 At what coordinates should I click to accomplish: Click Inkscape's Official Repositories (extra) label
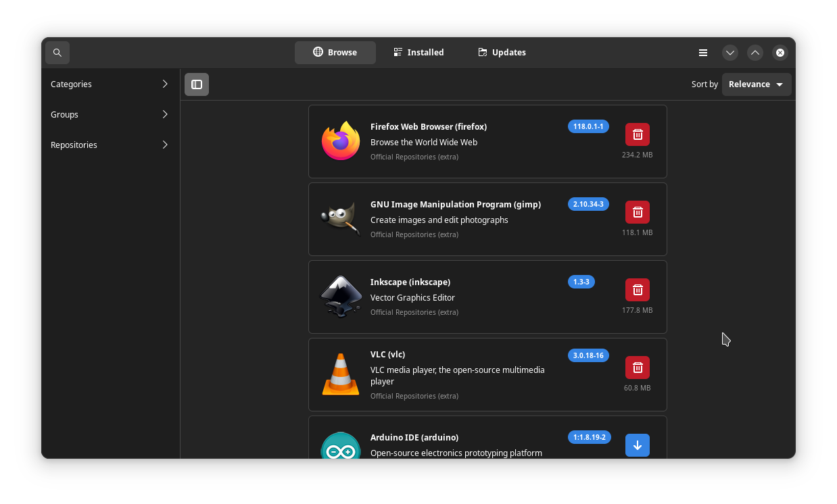pyautogui.click(x=414, y=312)
